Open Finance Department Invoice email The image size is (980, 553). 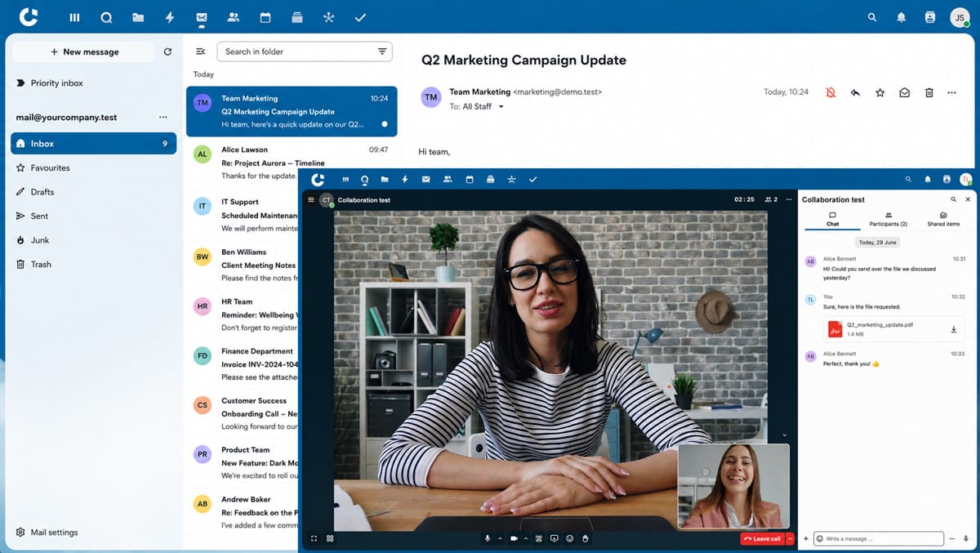point(243,364)
